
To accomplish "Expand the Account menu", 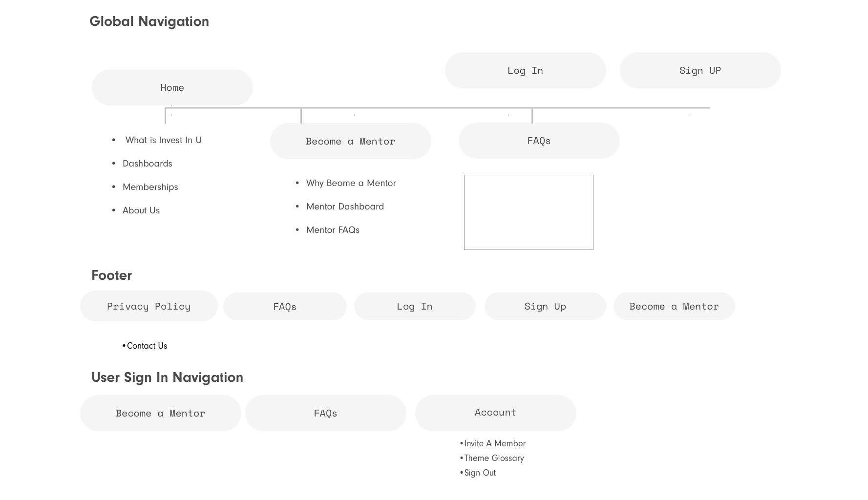I will (x=495, y=413).
